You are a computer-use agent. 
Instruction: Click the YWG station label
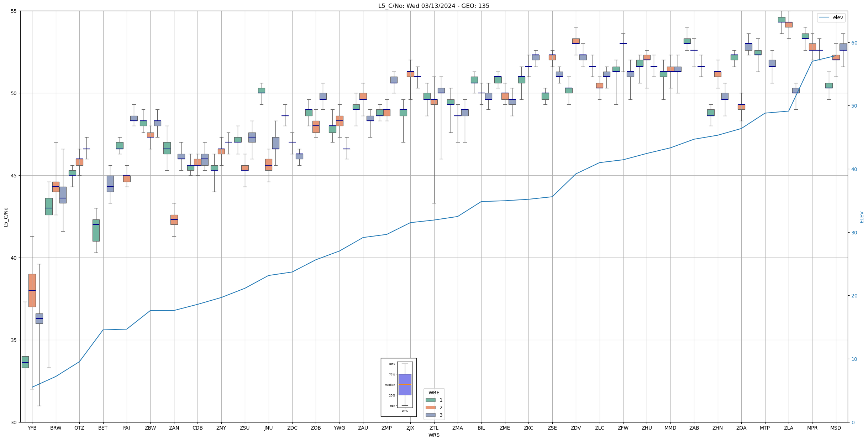(339, 428)
